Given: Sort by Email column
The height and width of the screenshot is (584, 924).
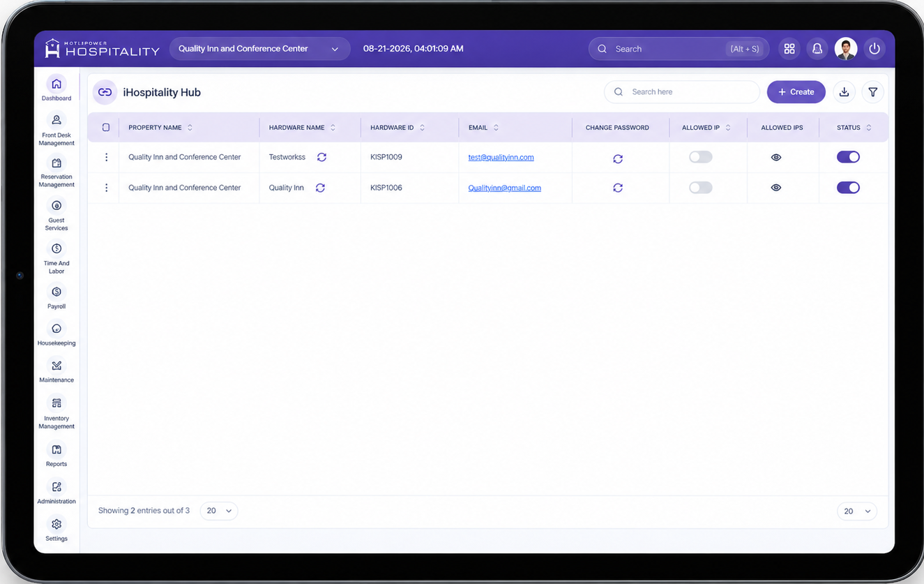Looking at the screenshot, I should [x=496, y=128].
